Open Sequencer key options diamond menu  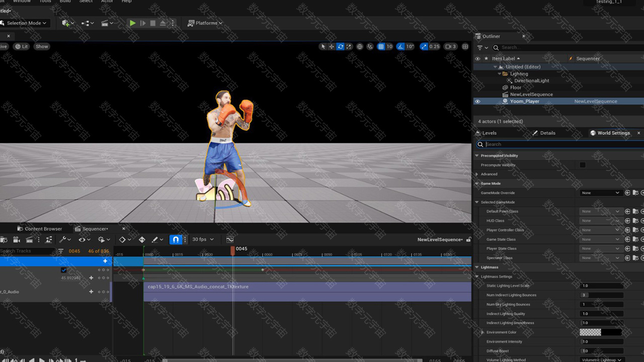[x=124, y=239]
